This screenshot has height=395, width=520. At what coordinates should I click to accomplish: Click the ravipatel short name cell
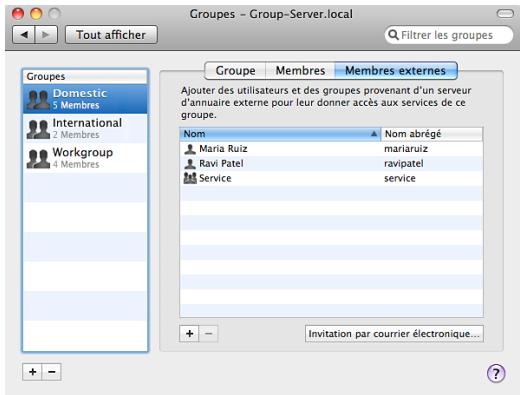(x=404, y=163)
